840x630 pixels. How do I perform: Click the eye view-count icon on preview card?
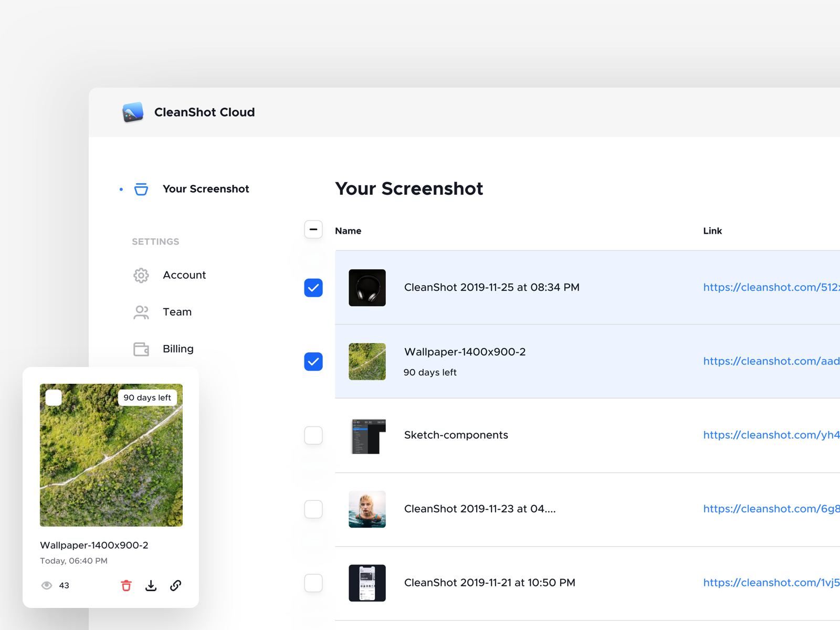[46, 585]
